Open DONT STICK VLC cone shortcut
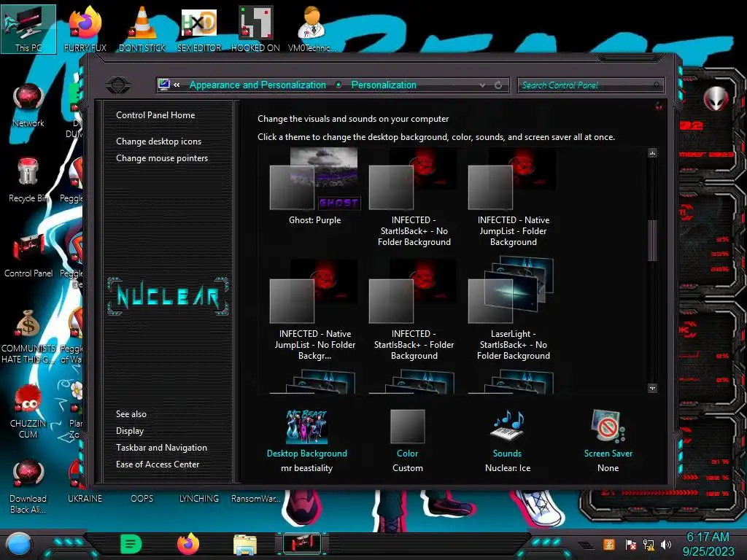747x560 pixels. (x=142, y=28)
